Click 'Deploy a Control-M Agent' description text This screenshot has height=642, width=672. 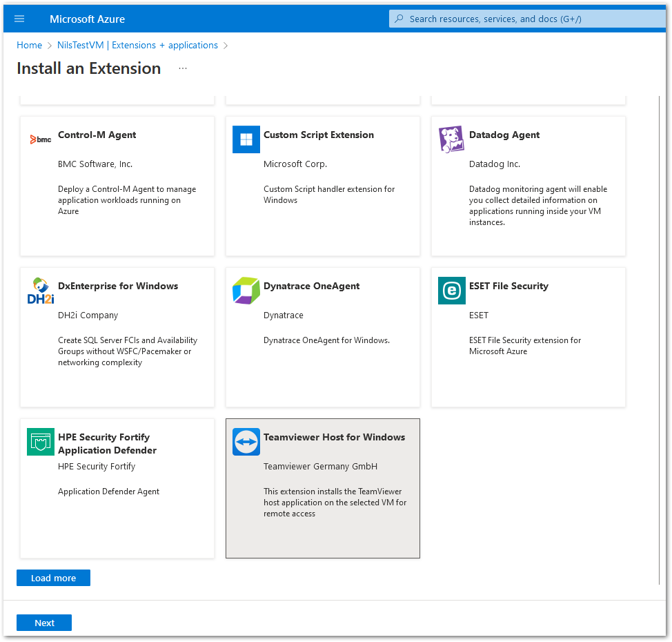pos(127,200)
